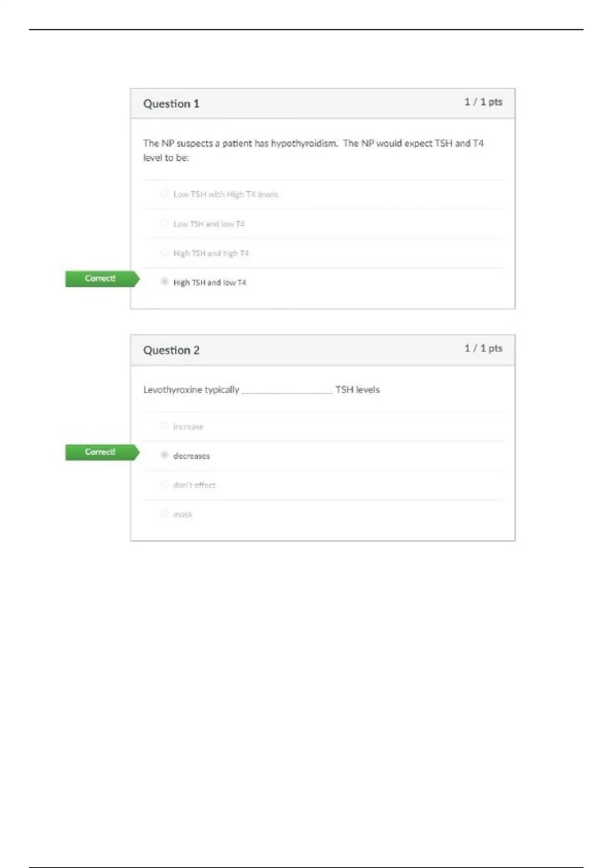Click the blank line in the Levothyroxine question

coord(287,391)
